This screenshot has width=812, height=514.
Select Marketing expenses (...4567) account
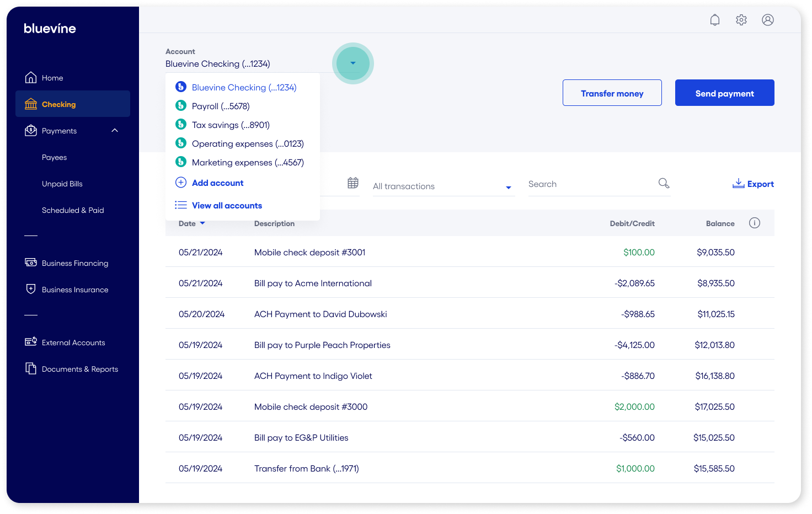coord(248,163)
